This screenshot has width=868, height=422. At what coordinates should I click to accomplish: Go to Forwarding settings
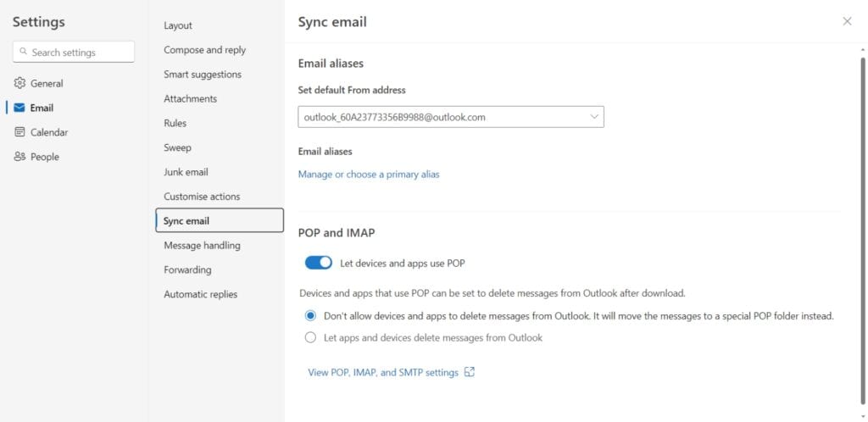click(187, 269)
